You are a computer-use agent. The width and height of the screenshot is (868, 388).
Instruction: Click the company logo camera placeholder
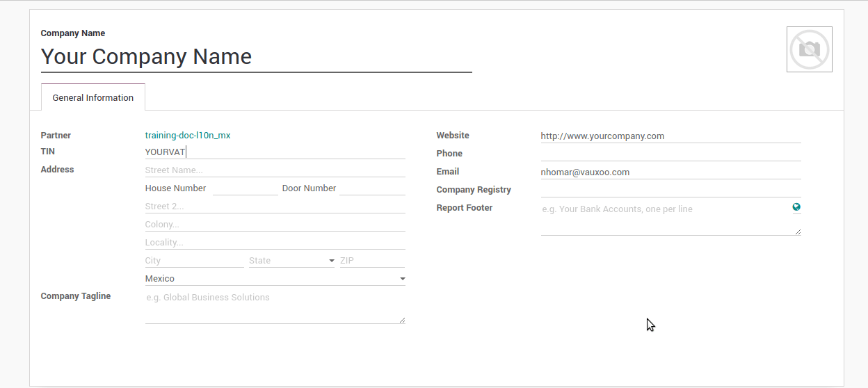click(809, 49)
